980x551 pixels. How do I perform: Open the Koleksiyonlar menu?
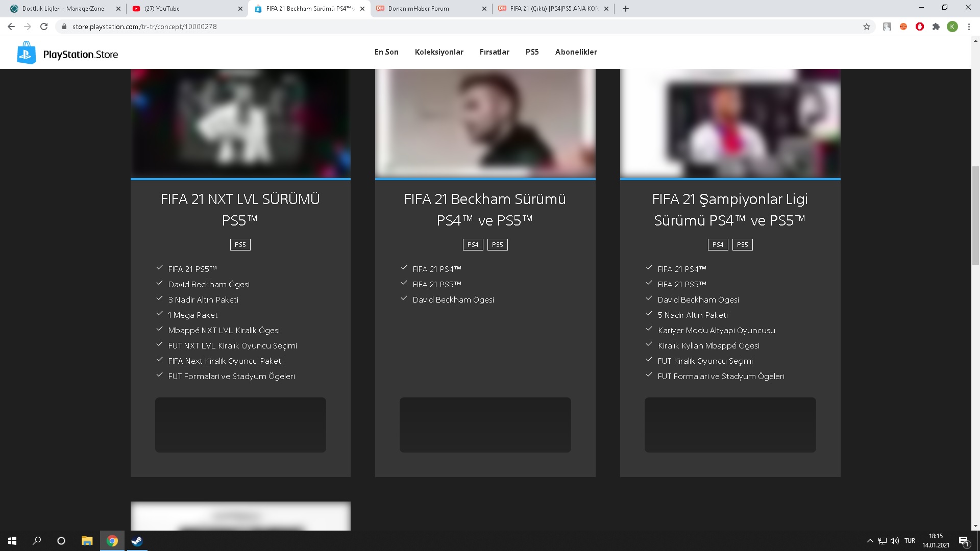click(x=439, y=52)
